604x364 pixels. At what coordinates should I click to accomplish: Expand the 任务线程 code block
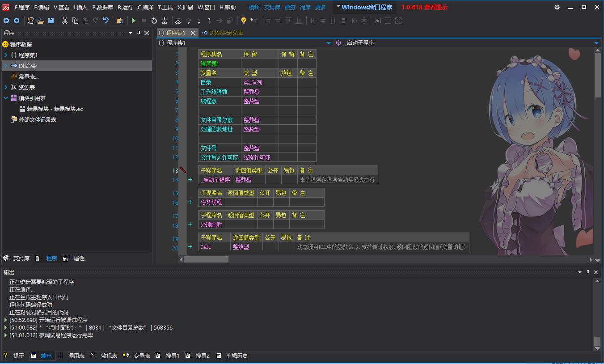(x=190, y=202)
